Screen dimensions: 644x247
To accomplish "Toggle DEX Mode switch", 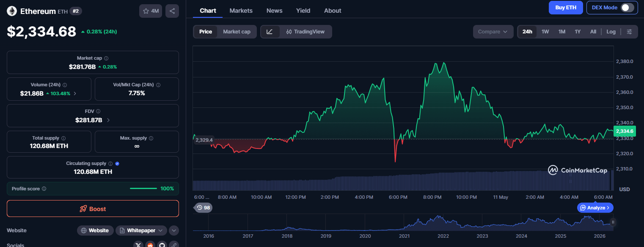I will [627, 8].
